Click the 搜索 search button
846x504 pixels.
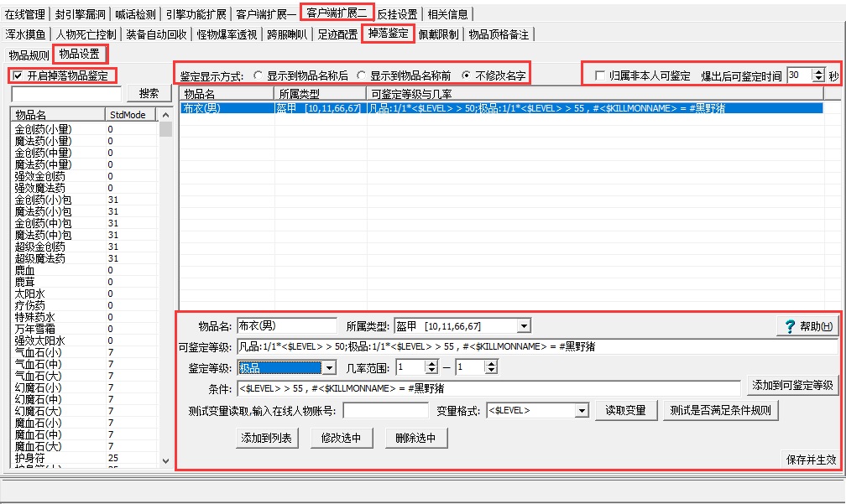pyautogui.click(x=149, y=93)
